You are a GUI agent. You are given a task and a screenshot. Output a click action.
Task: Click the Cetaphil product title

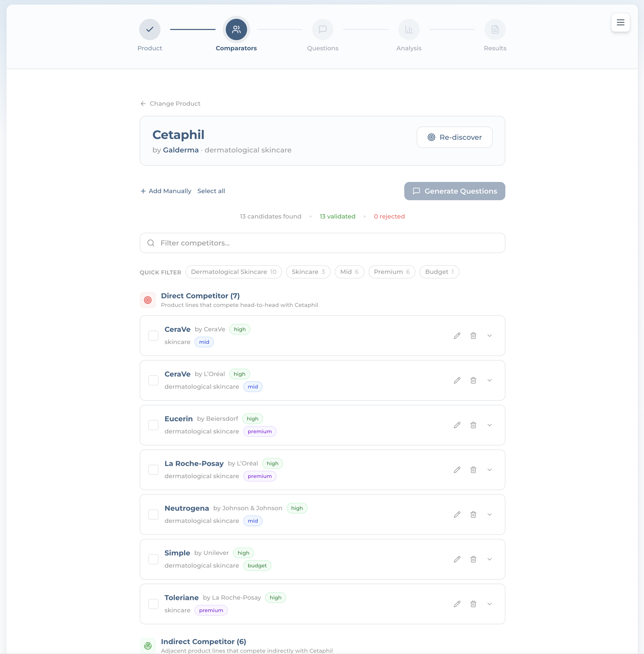pos(178,135)
